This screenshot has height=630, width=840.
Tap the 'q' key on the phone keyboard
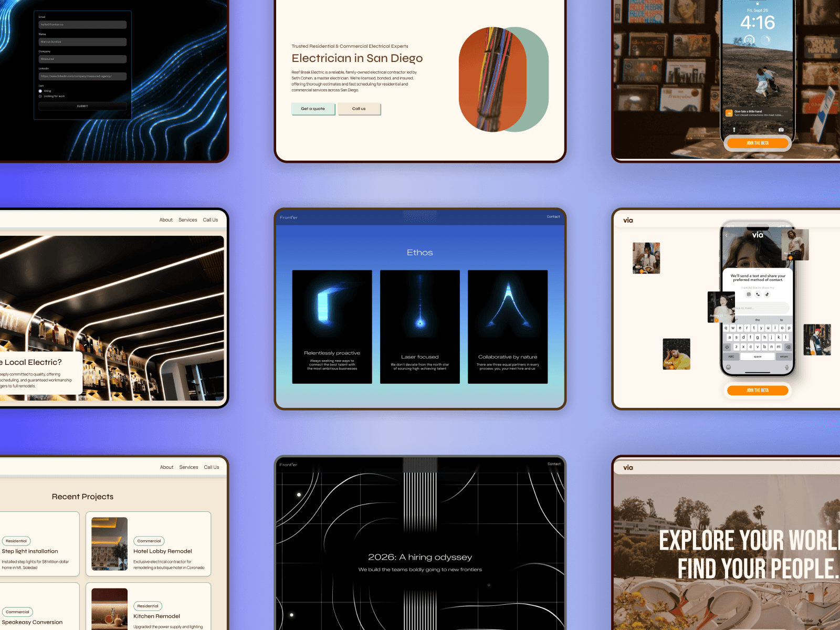pyautogui.click(x=726, y=328)
